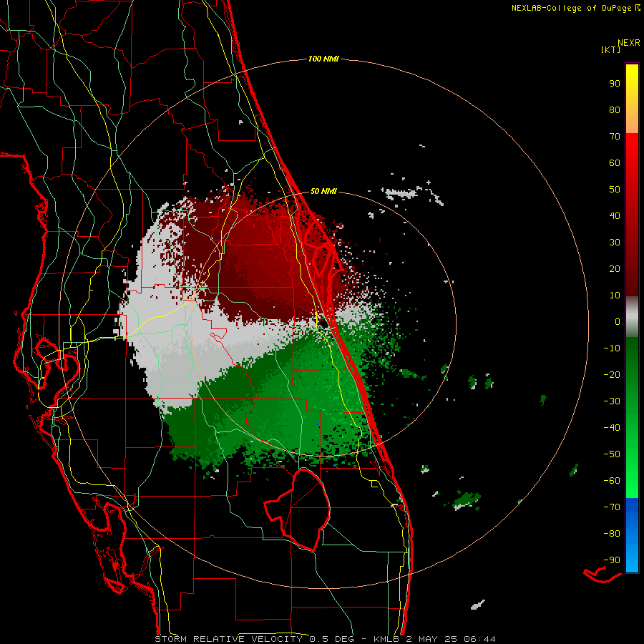644x644 pixels.
Task: Click the -80 value on the scale
Action: (612, 534)
